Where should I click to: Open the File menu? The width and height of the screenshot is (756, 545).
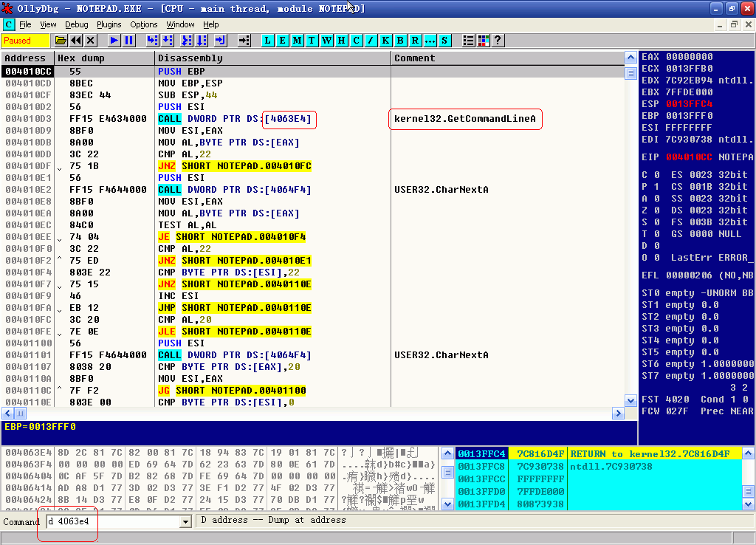(x=25, y=24)
